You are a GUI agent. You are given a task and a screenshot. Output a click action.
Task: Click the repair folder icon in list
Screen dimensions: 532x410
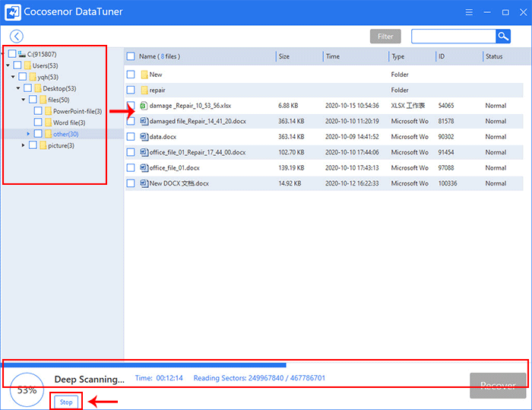click(144, 90)
